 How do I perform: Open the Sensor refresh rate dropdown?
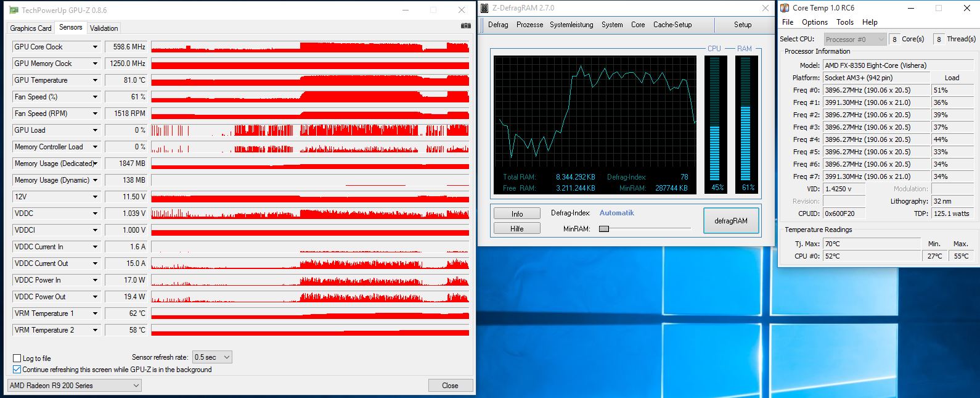pyautogui.click(x=213, y=357)
